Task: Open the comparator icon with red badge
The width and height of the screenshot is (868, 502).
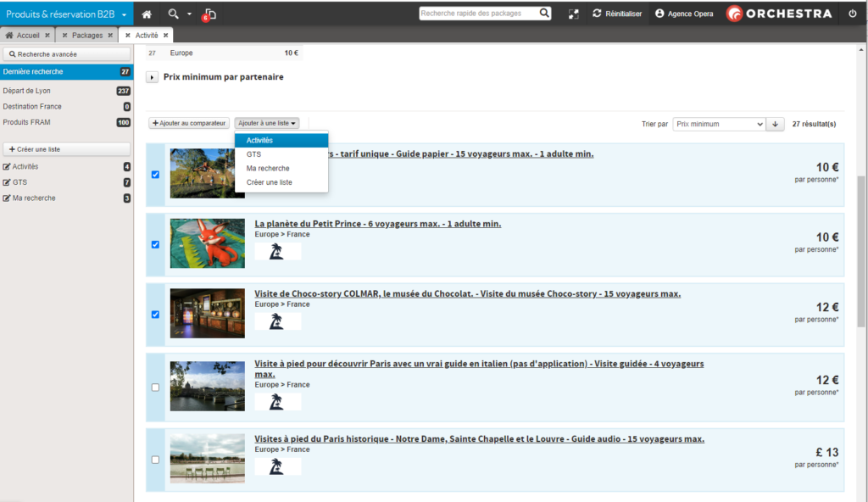Action: (210, 14)
